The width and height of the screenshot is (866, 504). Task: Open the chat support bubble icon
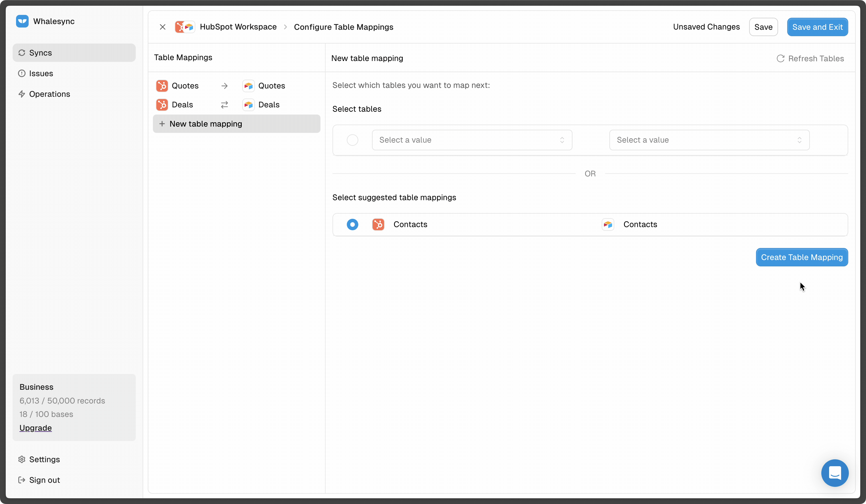pos(834,473)
